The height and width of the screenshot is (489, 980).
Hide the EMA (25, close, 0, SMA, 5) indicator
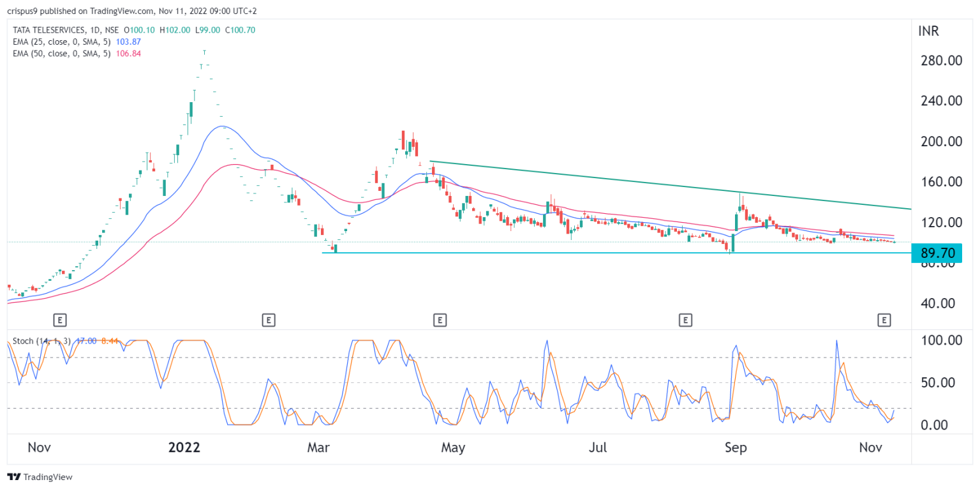click(x=61, y=41)
